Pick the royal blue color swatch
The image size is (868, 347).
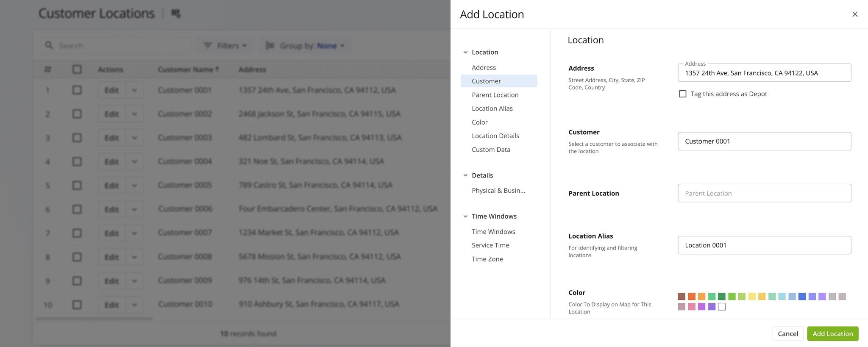tap(802, 297)
